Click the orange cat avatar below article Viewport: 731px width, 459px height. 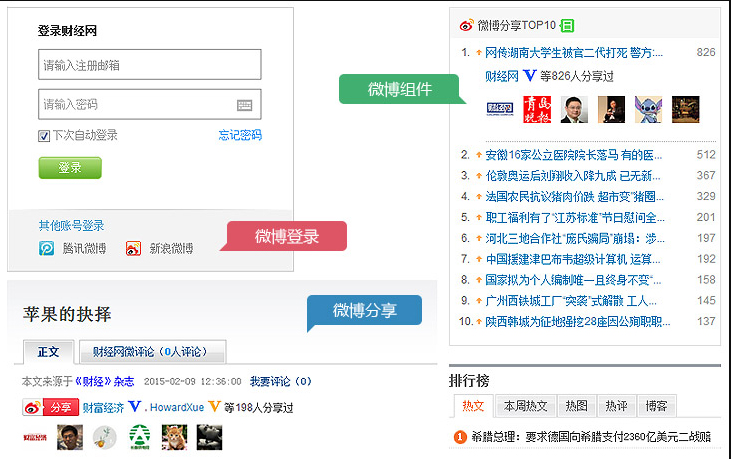(x=174, y=436)
